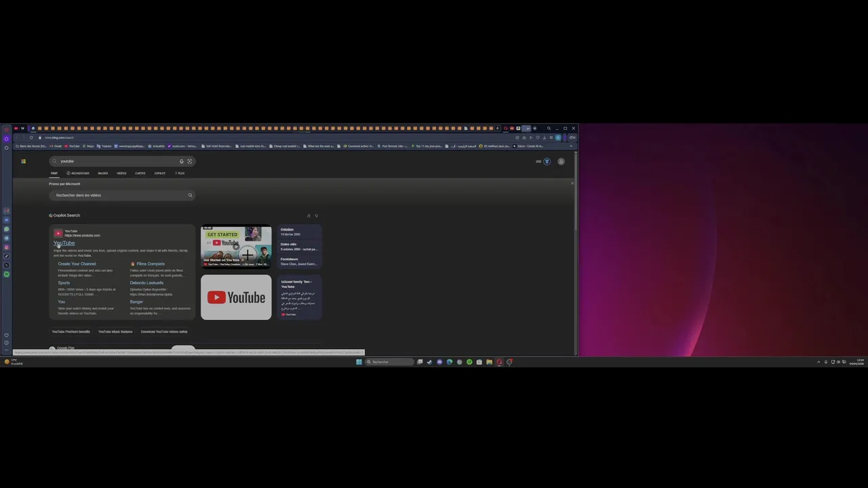Image resolution: width=868 pixels, height=488 pixels.
Task: Open the Gmail bookmark
Action: click(56, 146)
